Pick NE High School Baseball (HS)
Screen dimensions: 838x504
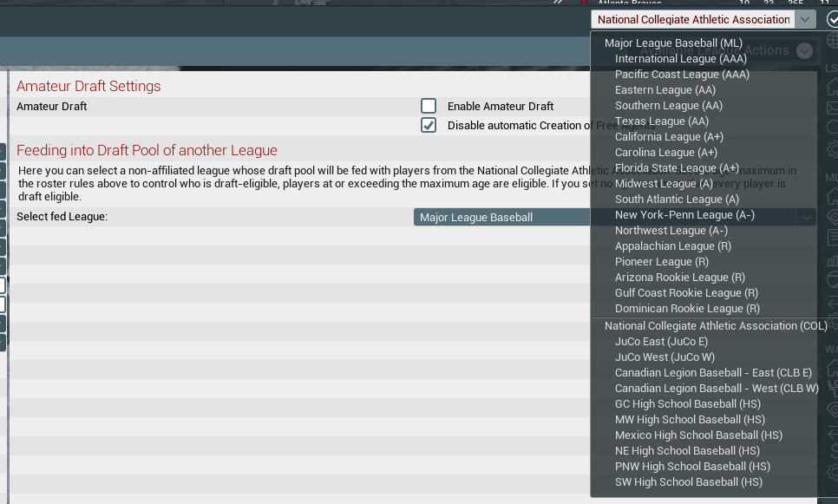[687, 450]
